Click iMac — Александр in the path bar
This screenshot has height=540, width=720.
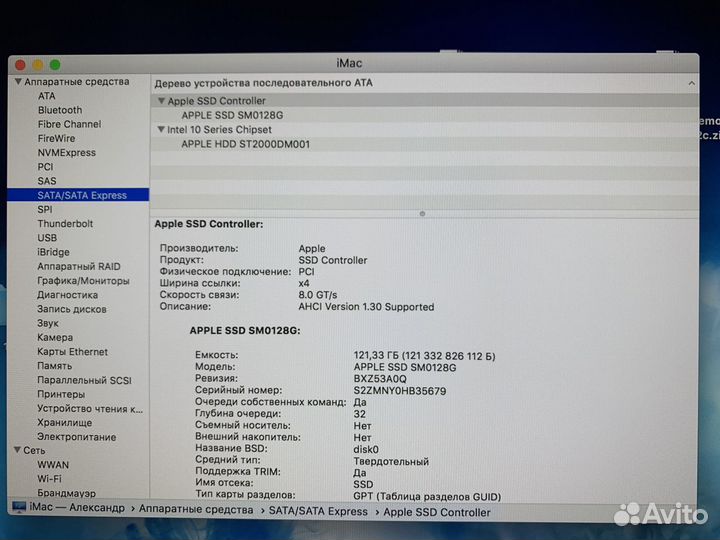(77, 507)
